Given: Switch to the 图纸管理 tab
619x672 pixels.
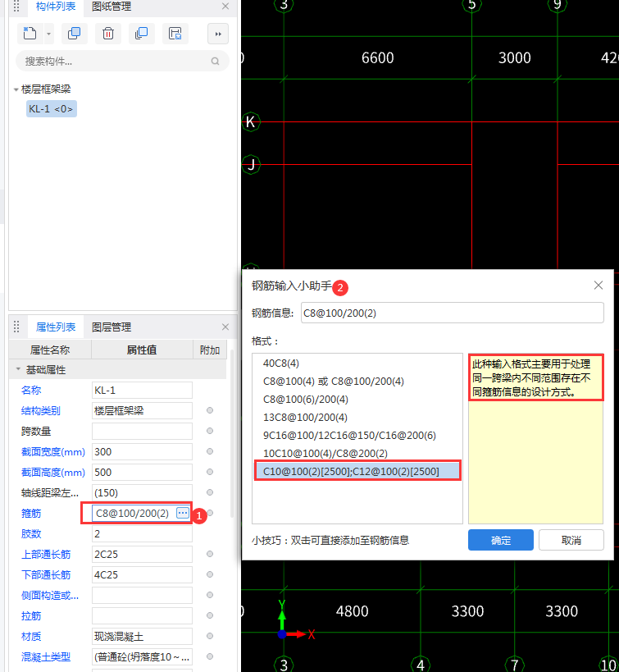Looking at the screenshot, I should point(112,7).
